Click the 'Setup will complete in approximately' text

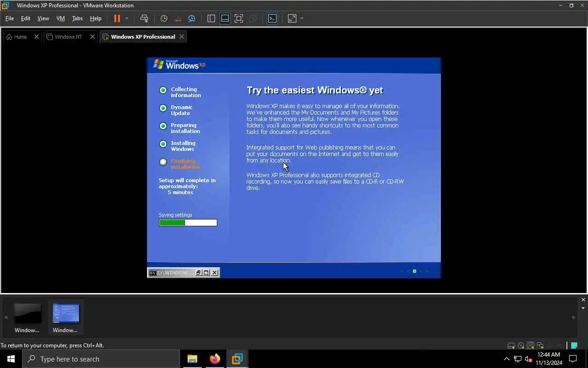coord(187,183)
